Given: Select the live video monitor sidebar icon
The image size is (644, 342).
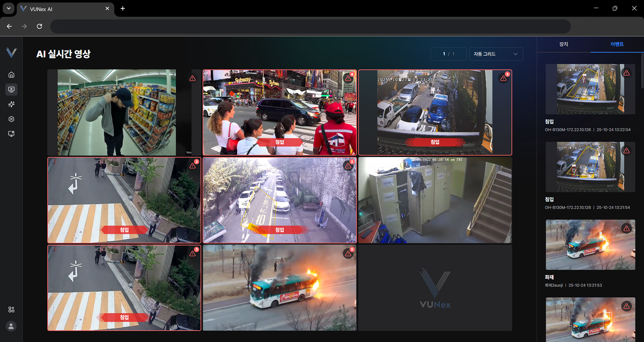Looking at the screenshot, I should point(11,89).
